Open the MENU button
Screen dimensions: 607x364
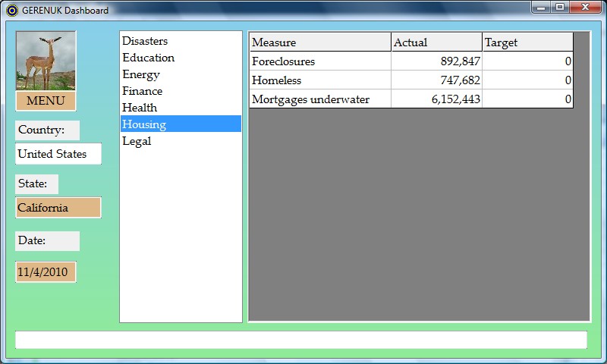46,101
